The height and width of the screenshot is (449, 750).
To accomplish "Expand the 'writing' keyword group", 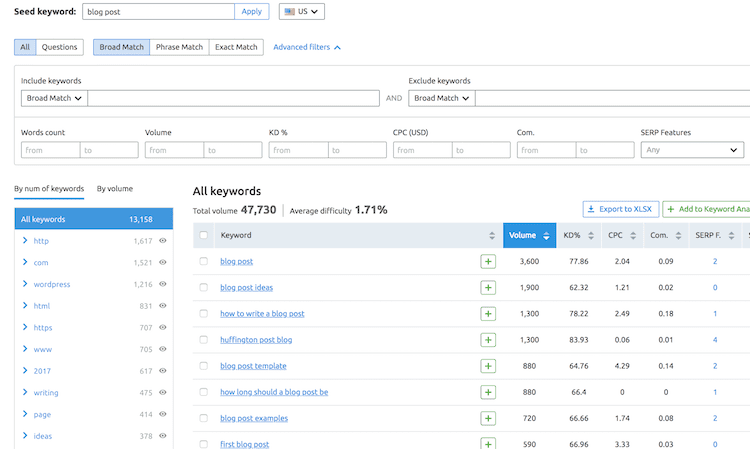I will coord(25,392).
